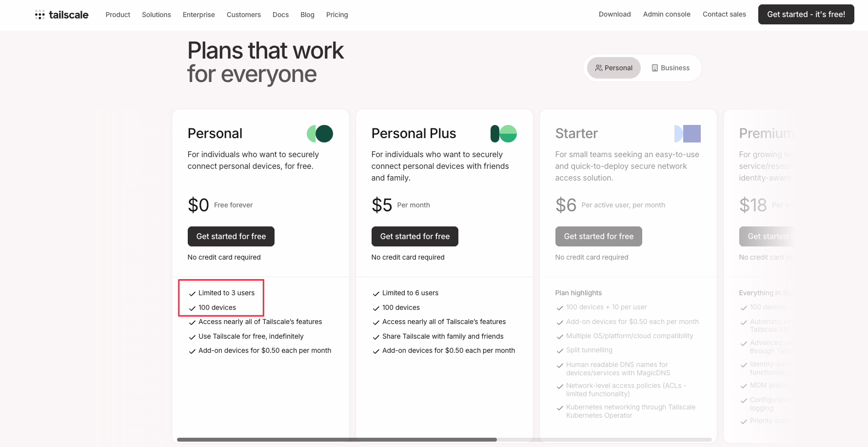868x447 pixels.
Task: Open the Blog page
Action: point(307,15)
